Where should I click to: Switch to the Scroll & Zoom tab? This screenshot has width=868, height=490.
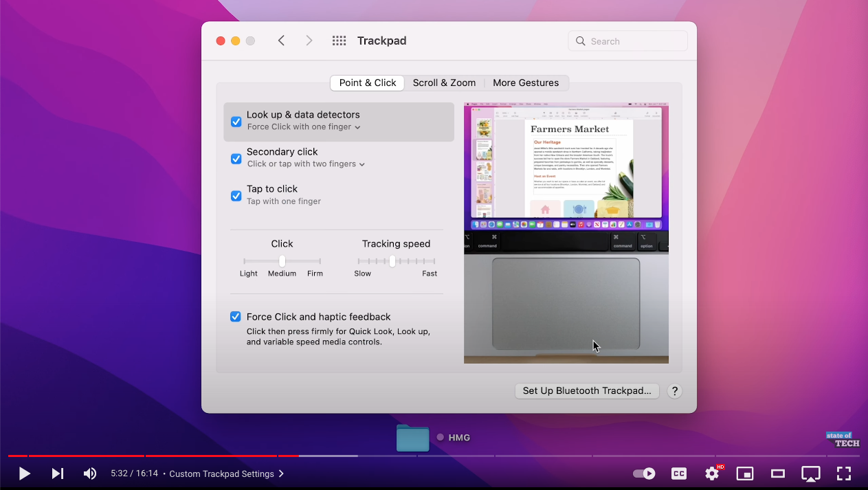click(444, 82)
